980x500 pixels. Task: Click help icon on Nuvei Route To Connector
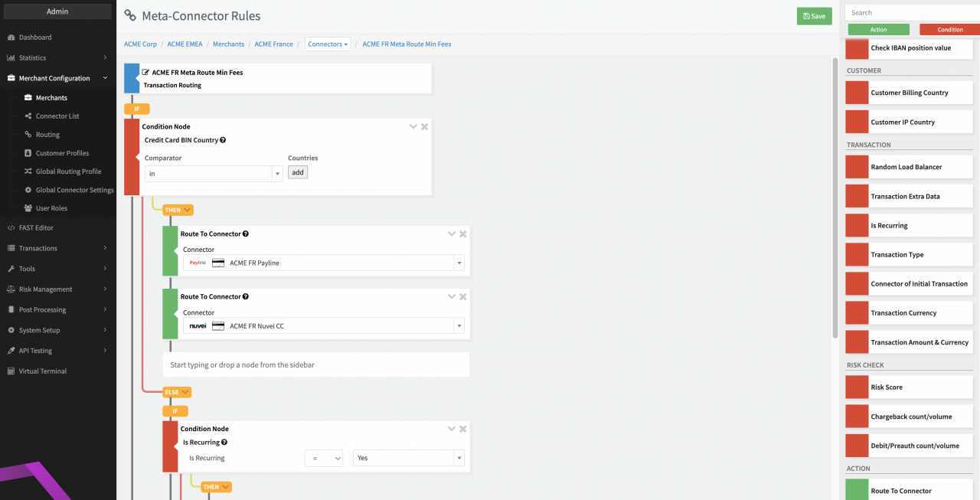point(246,297)
